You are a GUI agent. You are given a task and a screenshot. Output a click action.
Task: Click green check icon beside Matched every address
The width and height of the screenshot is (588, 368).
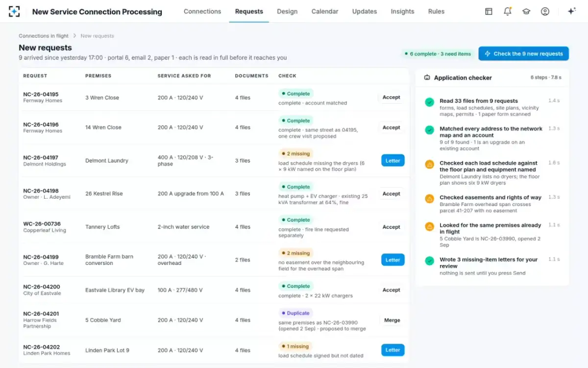(x=429, y=130)
